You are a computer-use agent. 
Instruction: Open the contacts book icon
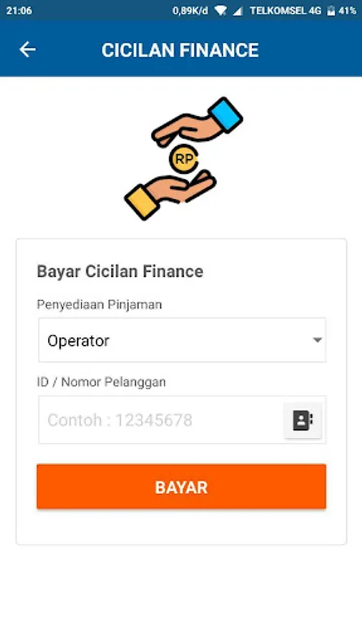[303, 420]
